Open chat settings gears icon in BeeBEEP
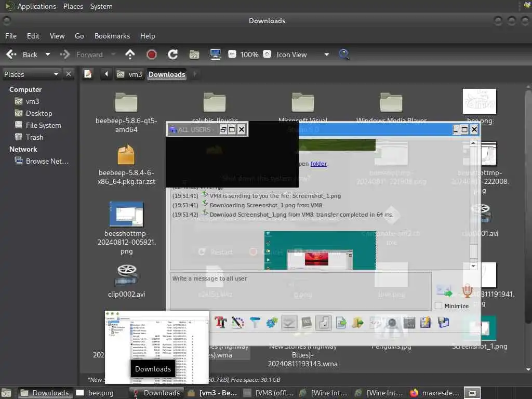The width and height of the screenshot is (532, 399). click(272, 322)
